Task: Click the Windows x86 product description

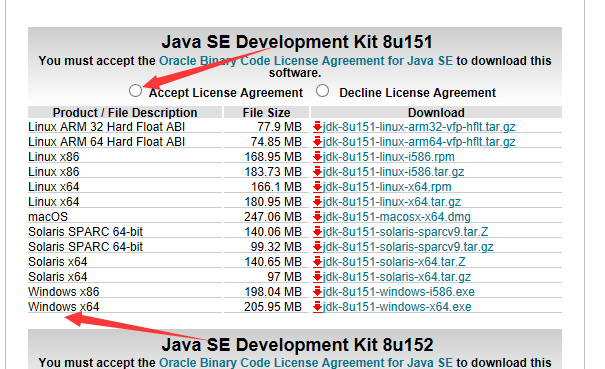Action: tap(64, 292)
